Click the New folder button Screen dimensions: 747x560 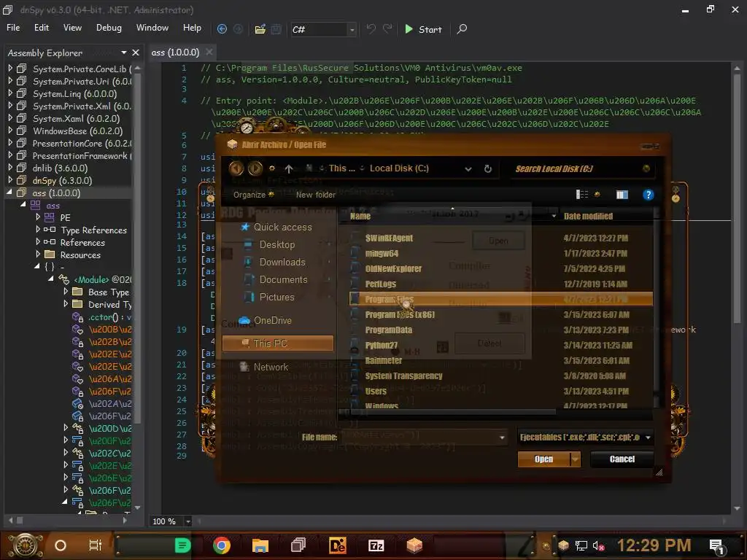coord(315,194)
